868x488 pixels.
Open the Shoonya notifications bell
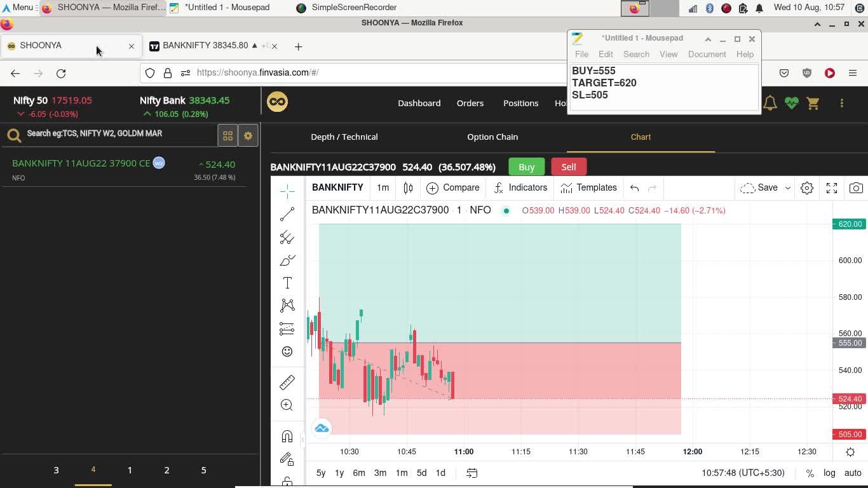pos(770,103)
